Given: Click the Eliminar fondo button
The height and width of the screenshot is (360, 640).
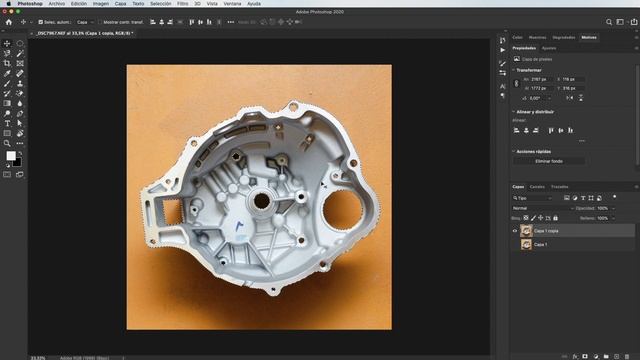Looking at the screenshot, I should pyautogui.click(x=549, y=161).
